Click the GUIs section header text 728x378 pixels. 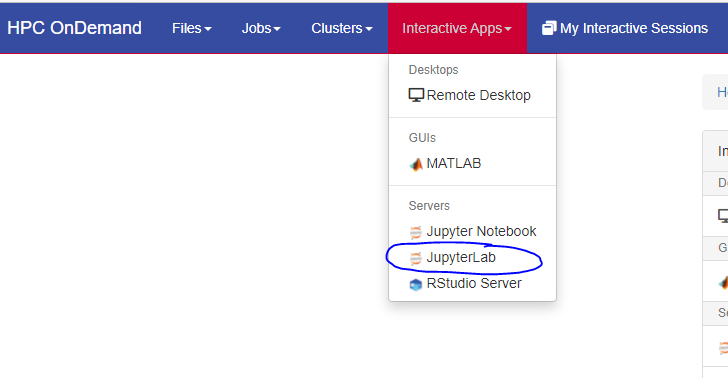pos(422,138)
